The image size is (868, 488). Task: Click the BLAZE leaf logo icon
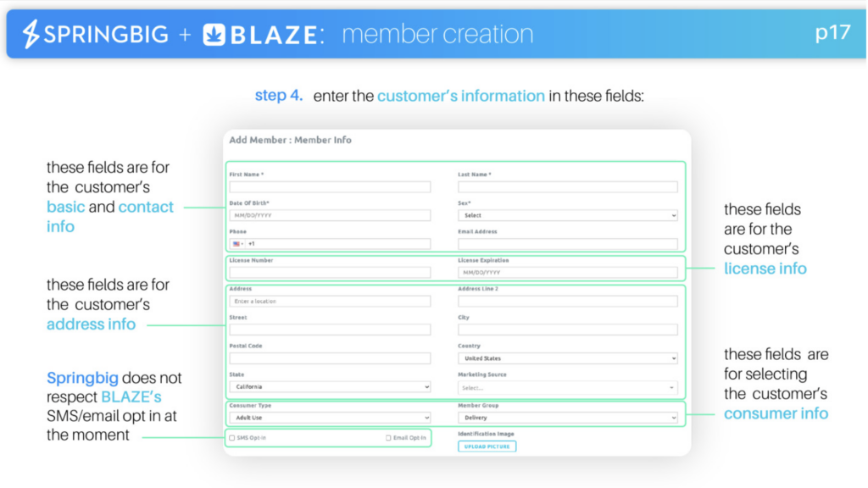pos(214,34)
